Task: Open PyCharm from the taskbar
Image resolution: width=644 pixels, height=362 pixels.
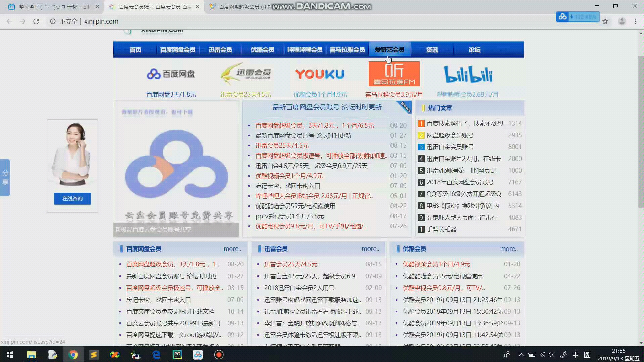Action: (177, 355)
